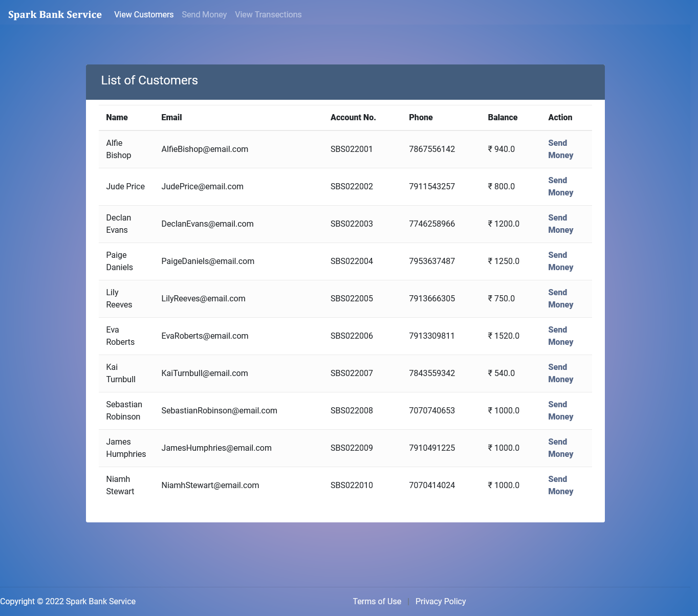Screen dimensions: 698x616
Task: Click the Balance column header
Action: point(503,117)
